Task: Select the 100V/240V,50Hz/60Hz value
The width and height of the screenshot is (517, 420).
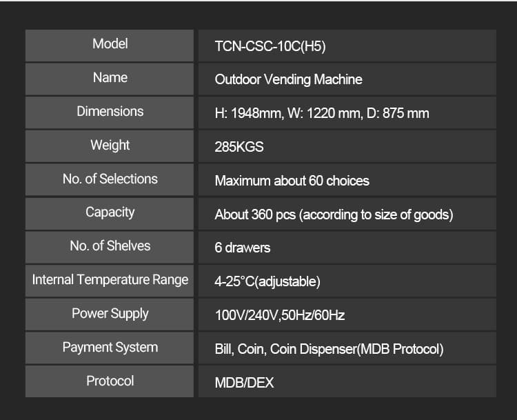Action: 279,315
